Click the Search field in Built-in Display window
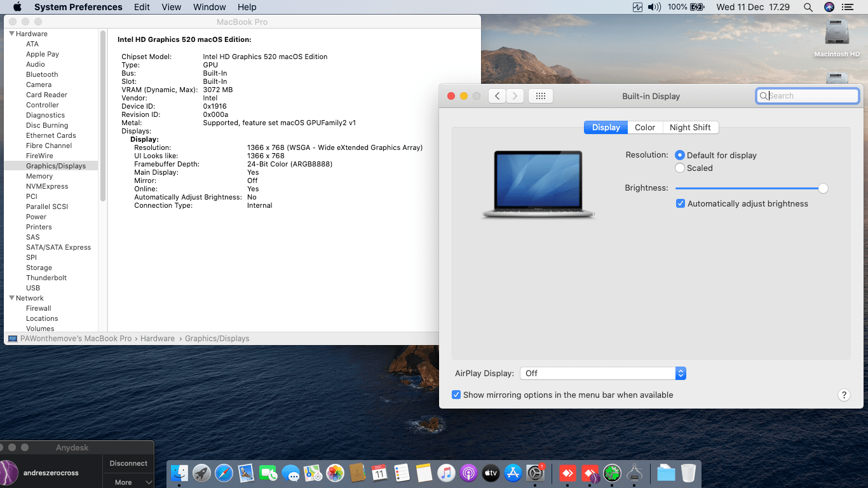The height and width of the screenshot is (488, 868). tap(807, 95)
